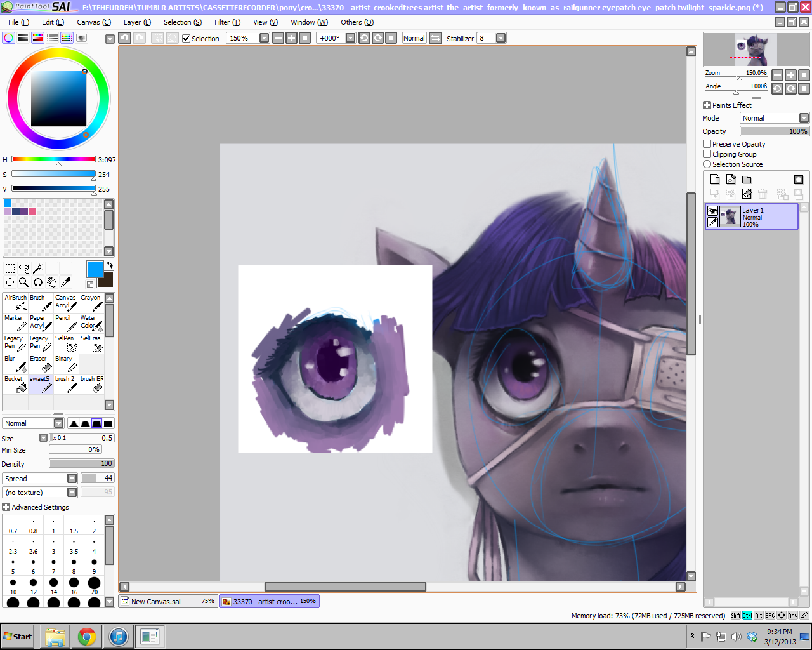The width and height of the screenshot is (812, 650).
Task: Choose the Pencil tool
Action: 66,322
